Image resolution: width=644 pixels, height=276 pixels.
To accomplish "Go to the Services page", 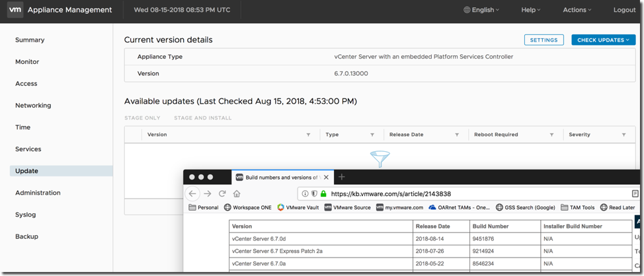I will pyautogui.click(x=28, y=149).
